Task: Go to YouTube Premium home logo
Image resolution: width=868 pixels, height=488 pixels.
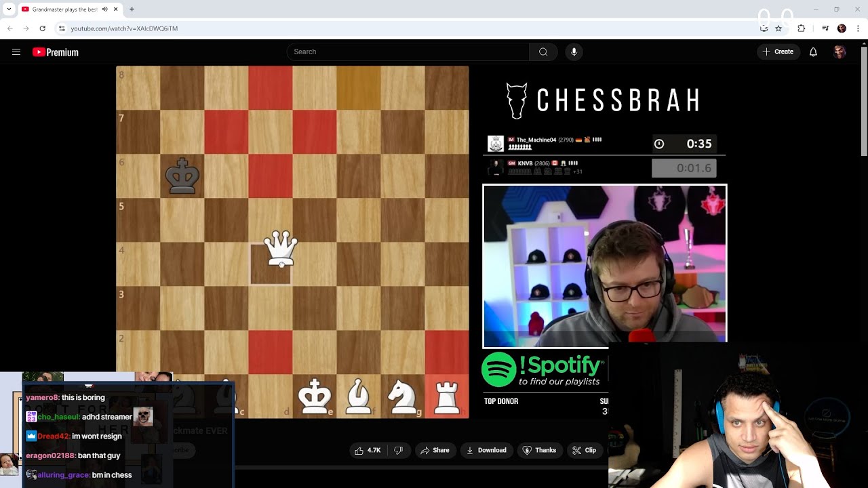Action: [56, 52]
